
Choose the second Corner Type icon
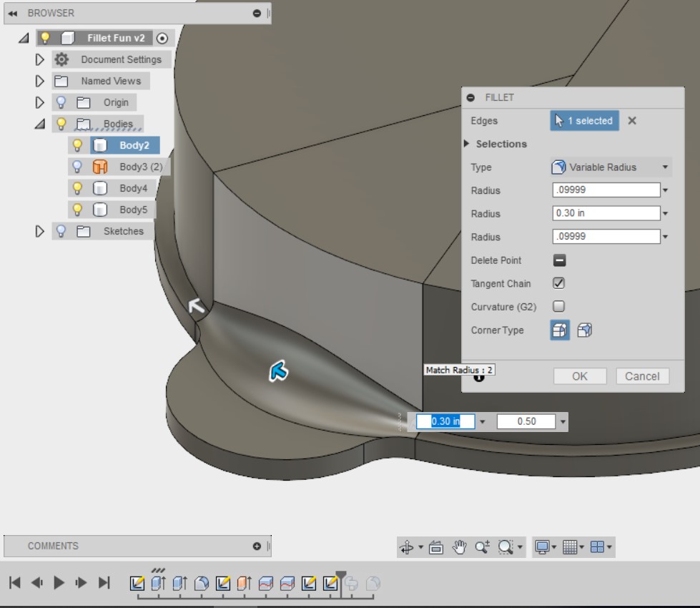(584, 330)
